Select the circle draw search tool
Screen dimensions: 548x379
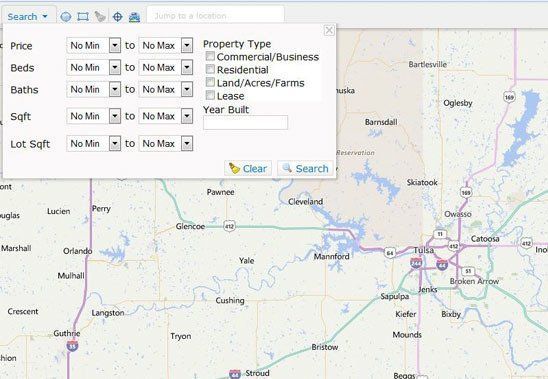[66, 17]
